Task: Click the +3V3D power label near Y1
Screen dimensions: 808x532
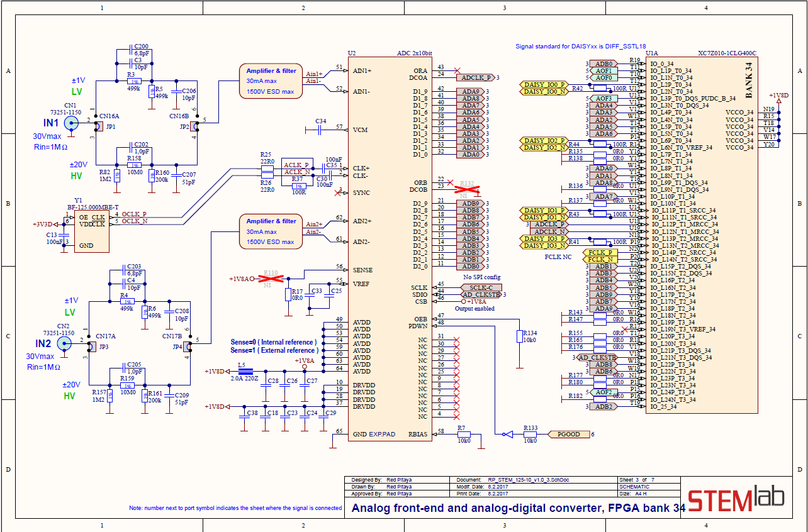Action: [x=43, y=224]
